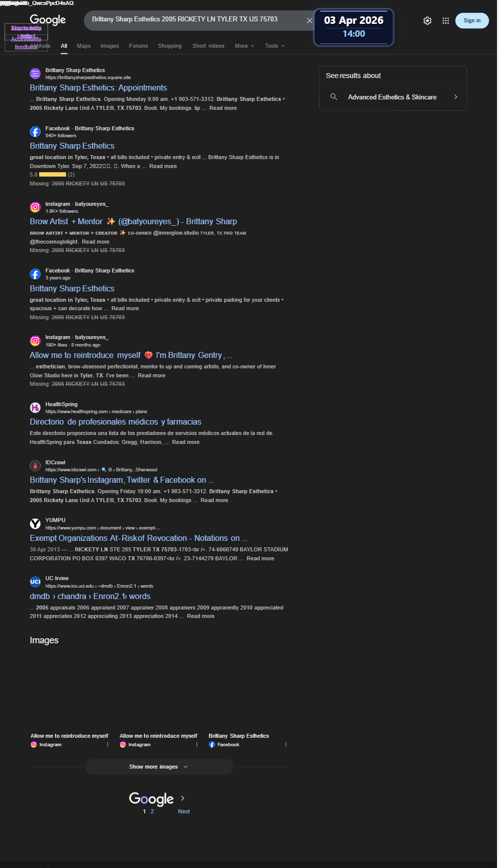The height and width of the screenshot is (868, 503).
Task: Click the Sign in button
Action: tap(472, 21)
